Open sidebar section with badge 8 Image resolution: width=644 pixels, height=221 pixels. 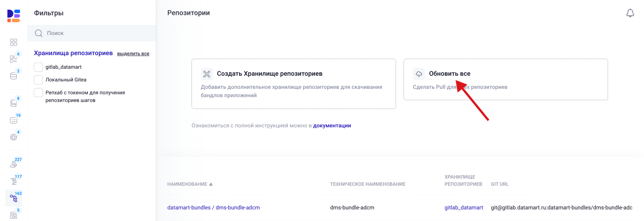pyautogui.click(x=14, y=103)
